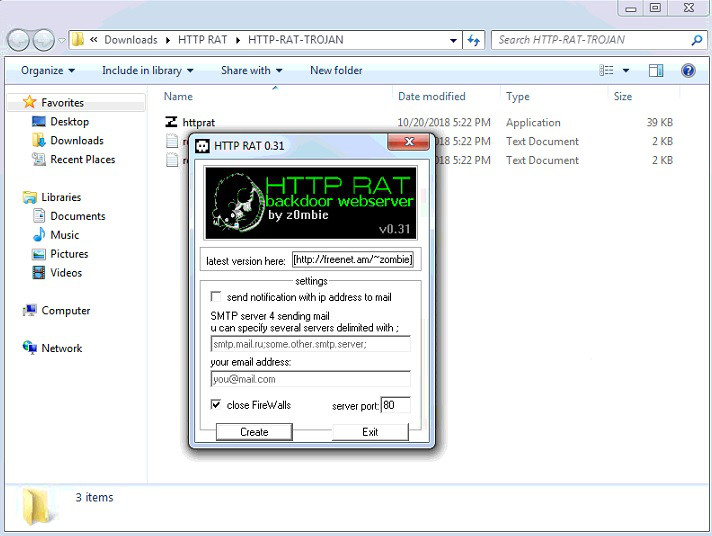Click HTTP-RAT-TROJAN path segment

pyautogui.click(x=296, y=40)
